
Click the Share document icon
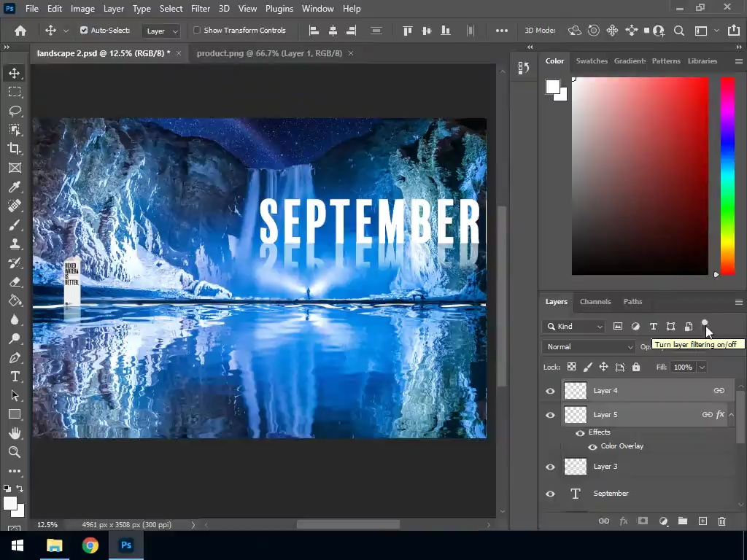[x=734, y=31]
